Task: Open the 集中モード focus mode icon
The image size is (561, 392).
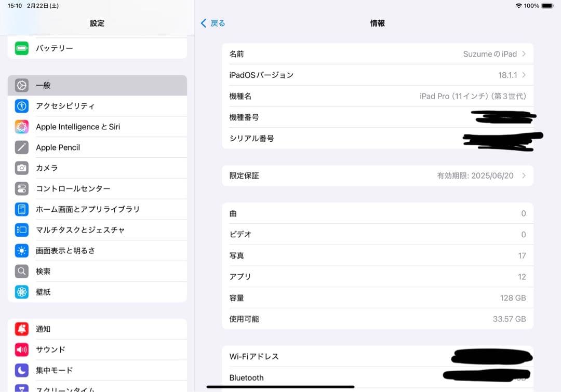Action: pyautogui.click(x=21, y=370)
